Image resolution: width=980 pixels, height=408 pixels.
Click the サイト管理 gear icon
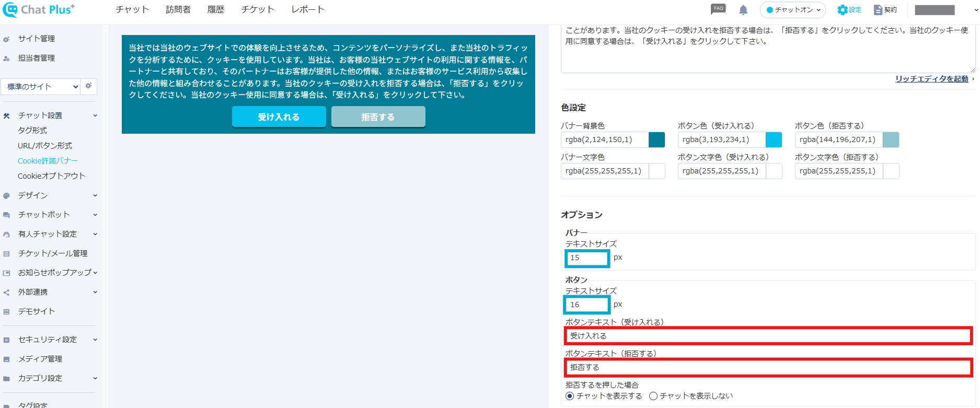(x=7, y=39)
